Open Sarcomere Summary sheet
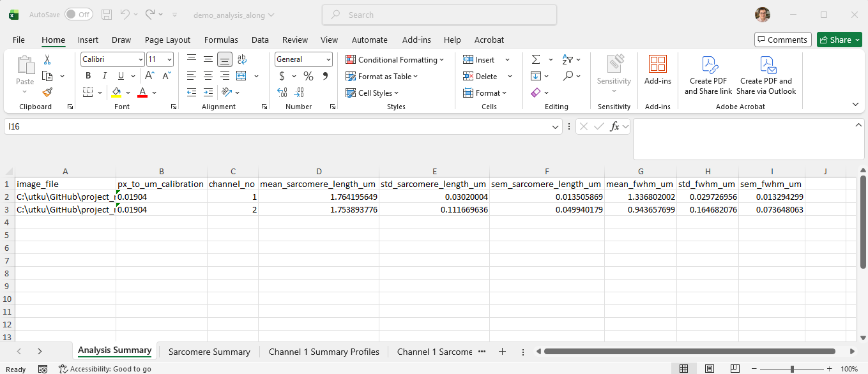The width and height of the screenshot is (868, 374). (x=209, y=352)
